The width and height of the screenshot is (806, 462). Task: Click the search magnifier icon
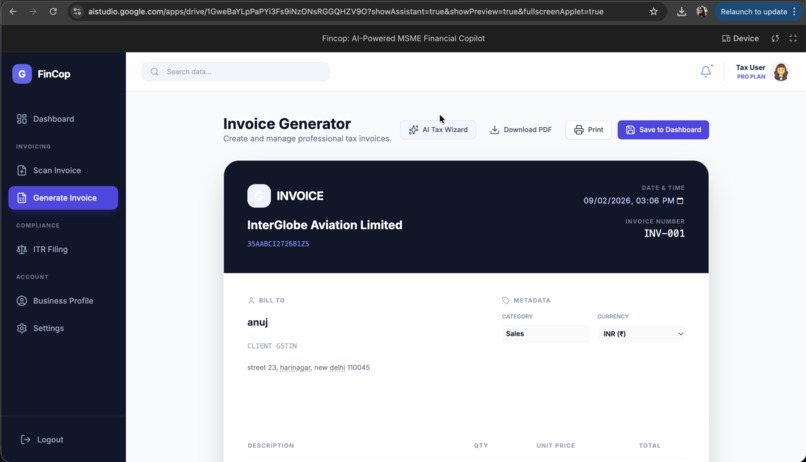tap(154, 71)
